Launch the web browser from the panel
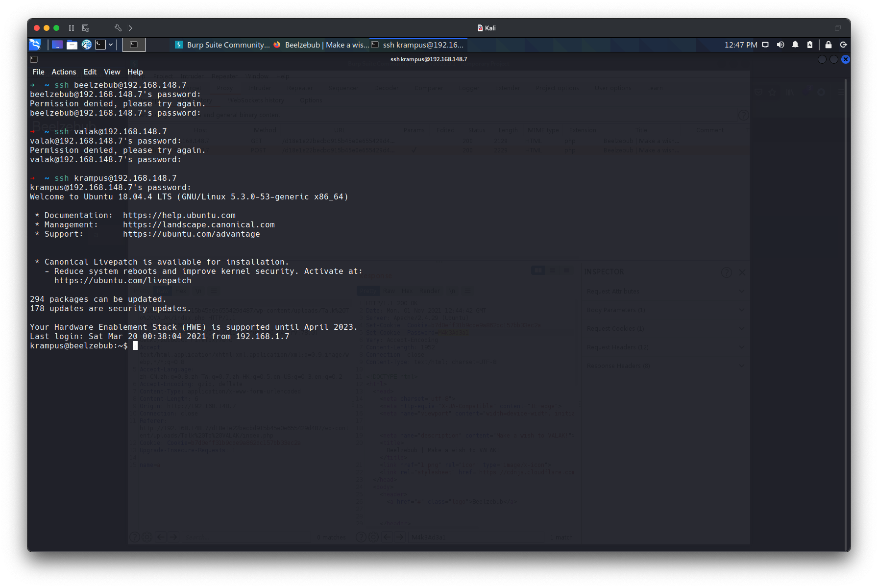The height and width of the screenshot is (588, 878). 87,45
